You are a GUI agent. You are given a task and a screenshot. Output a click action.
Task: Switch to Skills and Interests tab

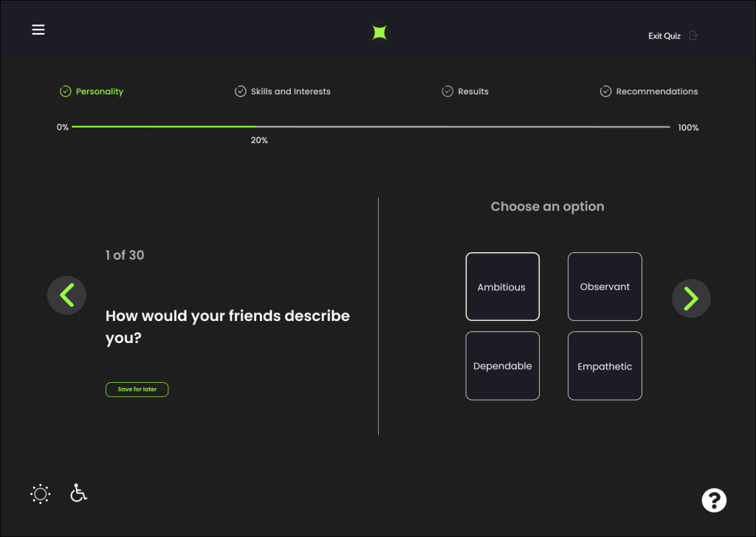click(x=290, y=91)
